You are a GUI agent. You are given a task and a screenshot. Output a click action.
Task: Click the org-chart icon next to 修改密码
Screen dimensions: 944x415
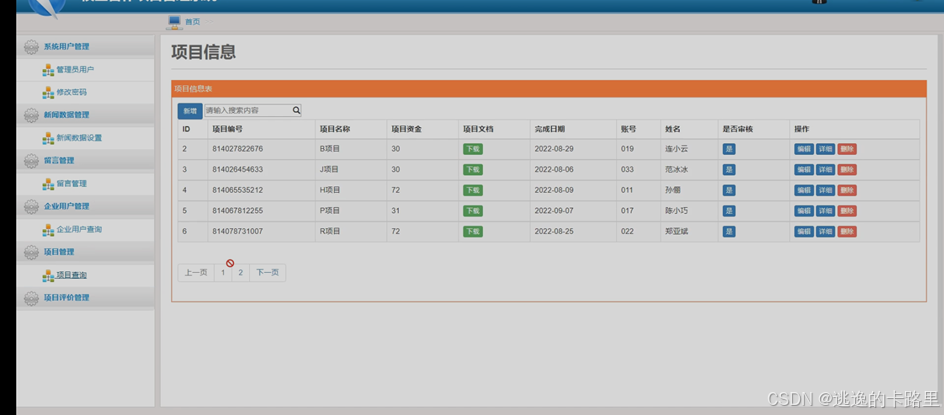48,93
